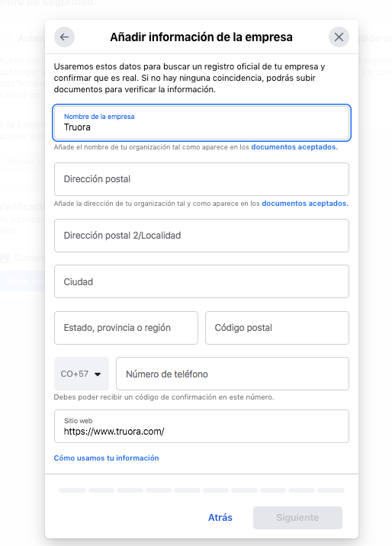Click the dialog title Añadir información de la empresa
Image resolution: width=392 pixels, height=546 pixels.
[x=201, y=37]
